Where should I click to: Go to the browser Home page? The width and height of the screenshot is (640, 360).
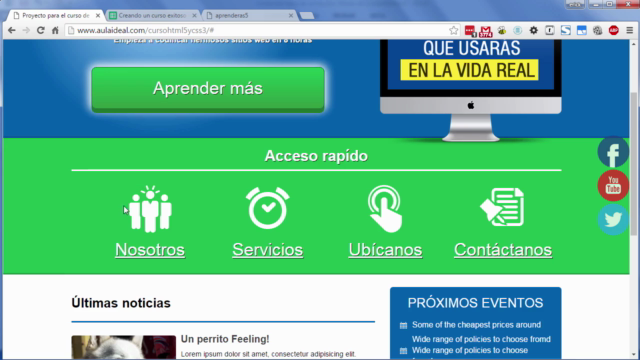55,30
